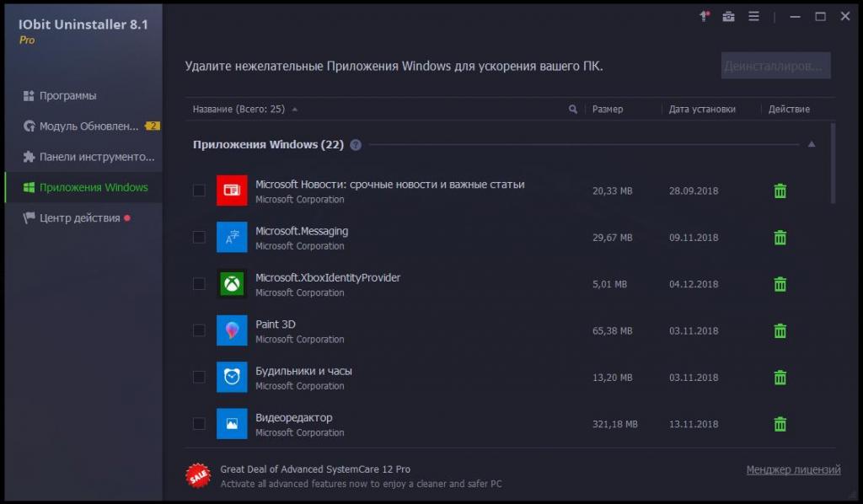Click the Xbox app icon

coord(232,284)
